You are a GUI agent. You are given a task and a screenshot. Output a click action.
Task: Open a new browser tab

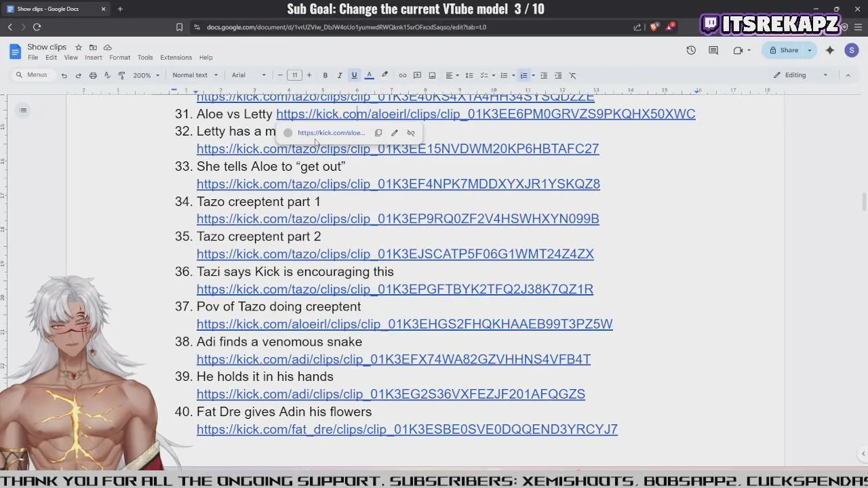[x=120, y=9]
